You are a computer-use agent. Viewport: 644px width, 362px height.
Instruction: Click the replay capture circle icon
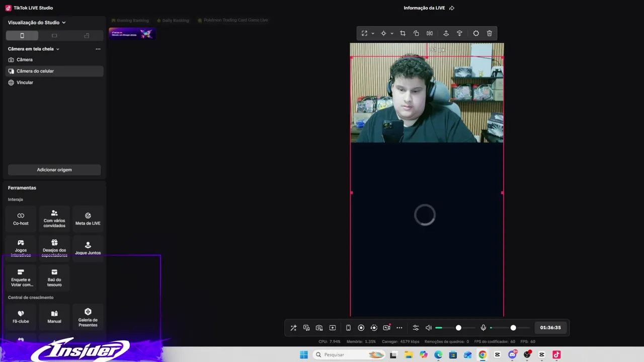tap(374, 328)
